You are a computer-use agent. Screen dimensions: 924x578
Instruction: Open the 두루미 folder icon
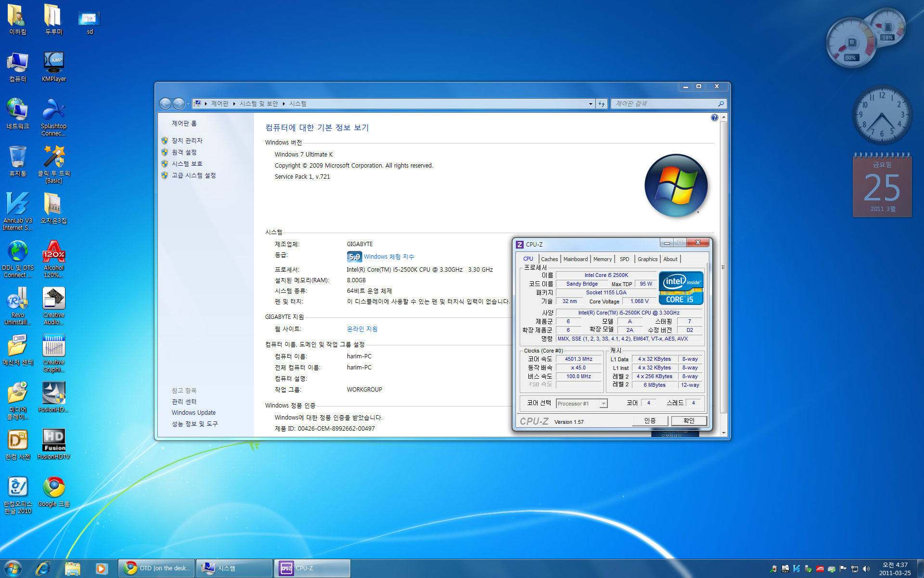click(53, 20)
